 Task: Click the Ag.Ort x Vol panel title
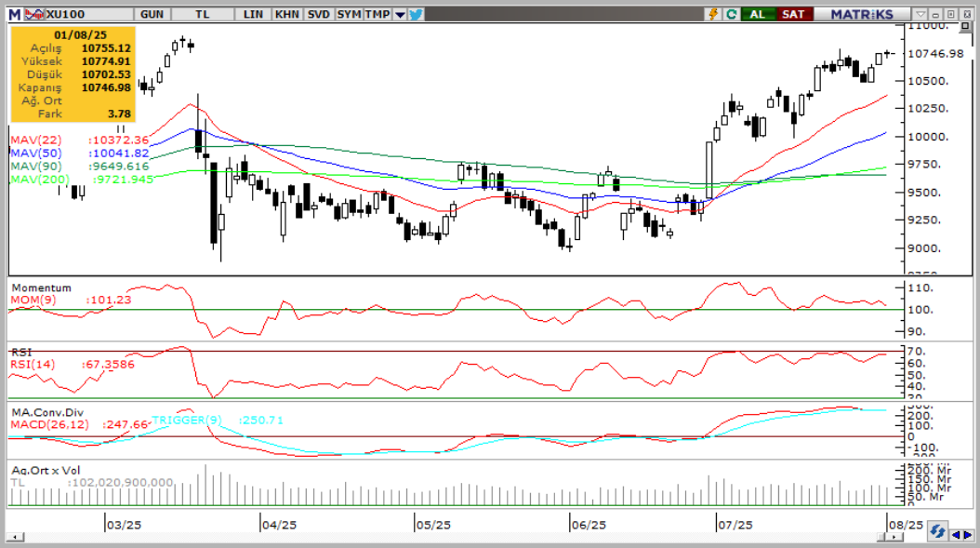(46, 471)
